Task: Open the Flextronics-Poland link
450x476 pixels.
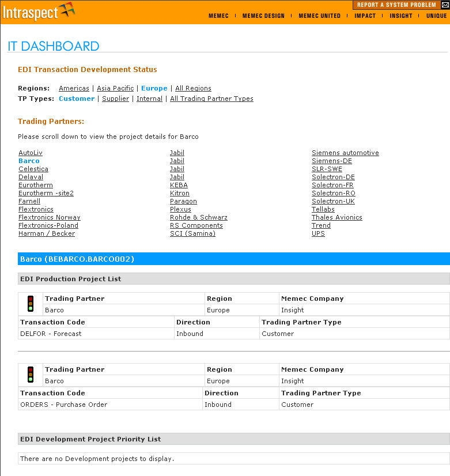Action: 48,225
